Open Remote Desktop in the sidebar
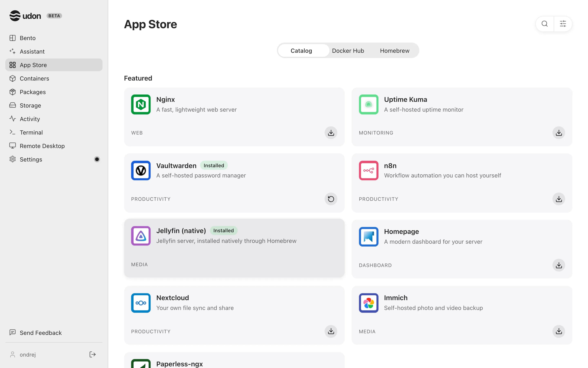Viewport: 588px width, 368px height. [x=54, y=146]
